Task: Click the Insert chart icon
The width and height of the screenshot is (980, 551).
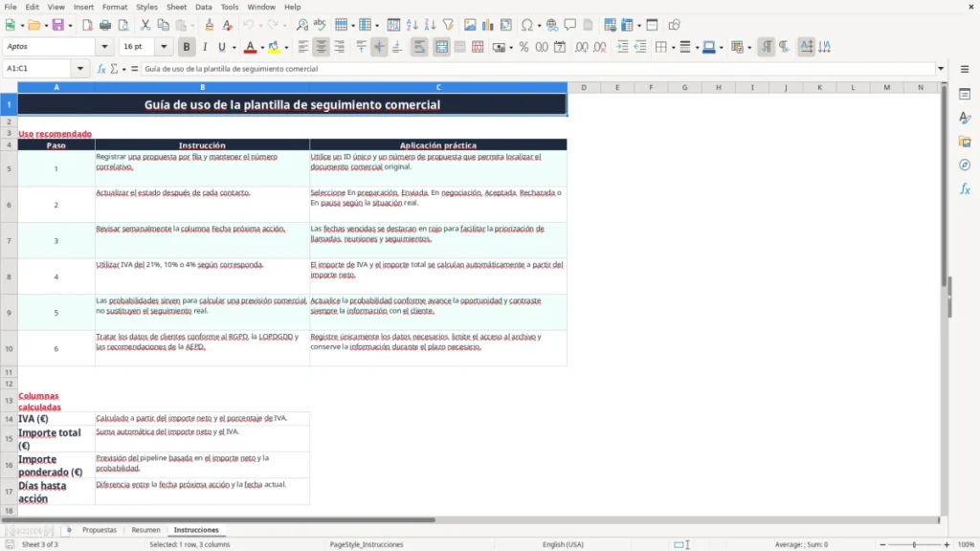Action: pyautogui.click(x=488, y=25)
